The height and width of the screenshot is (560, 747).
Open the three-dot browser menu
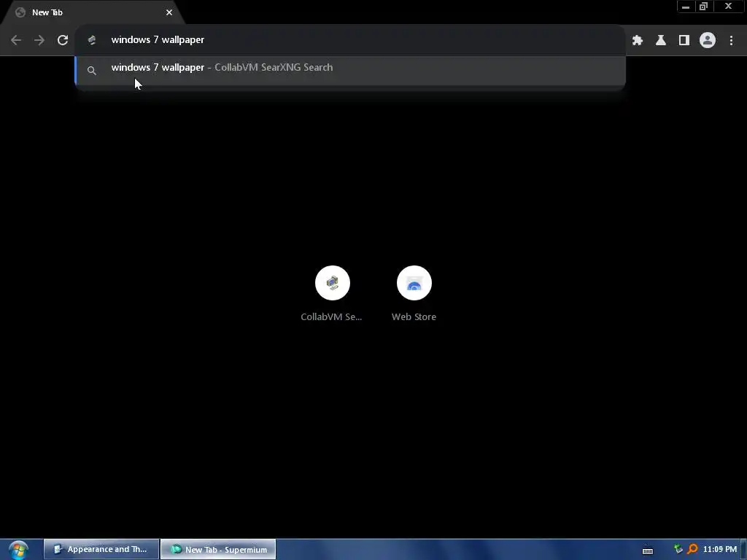click(731, 41)
